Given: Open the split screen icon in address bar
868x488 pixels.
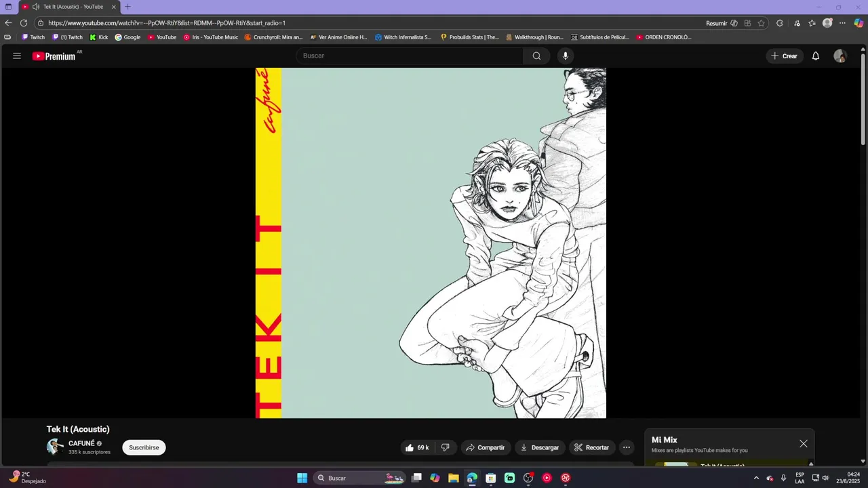Looking at the screenshot, I should (x=748, y=23).
